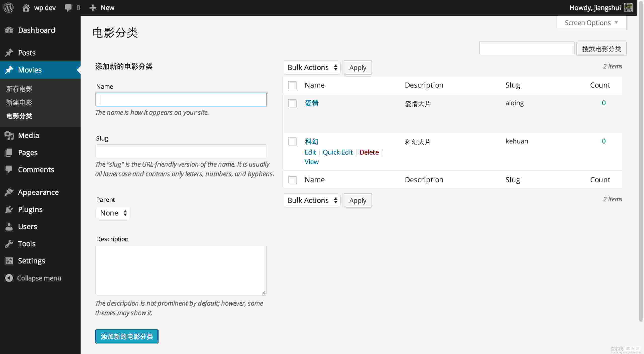
Task: Click the WordPress logo icon
Action: pos(9,7)
